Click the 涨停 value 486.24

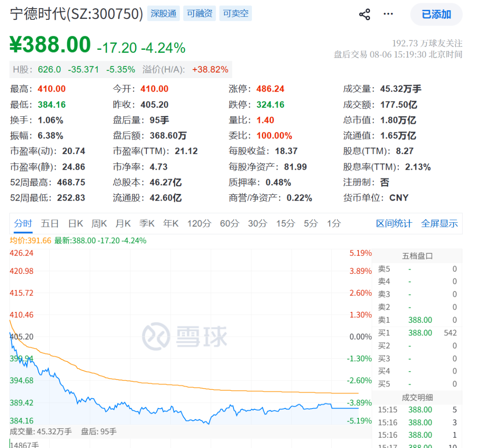tap(270, 89)
